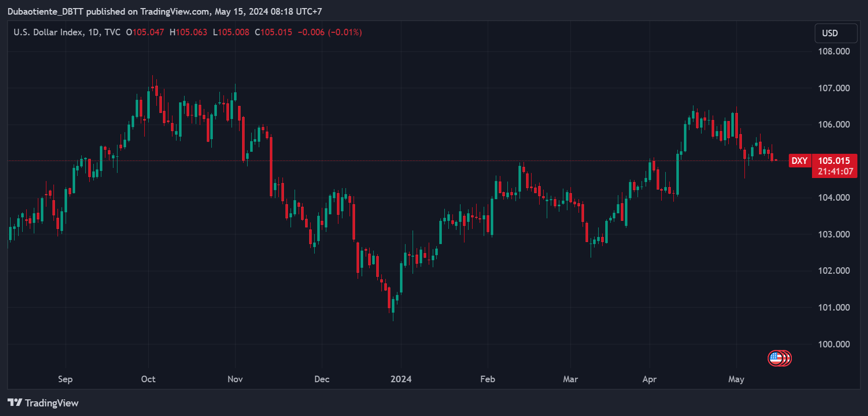The height and width of the screenshot is (416, 868).
Task: Click the US flag events icon
Action: click(x=776, y=359)
